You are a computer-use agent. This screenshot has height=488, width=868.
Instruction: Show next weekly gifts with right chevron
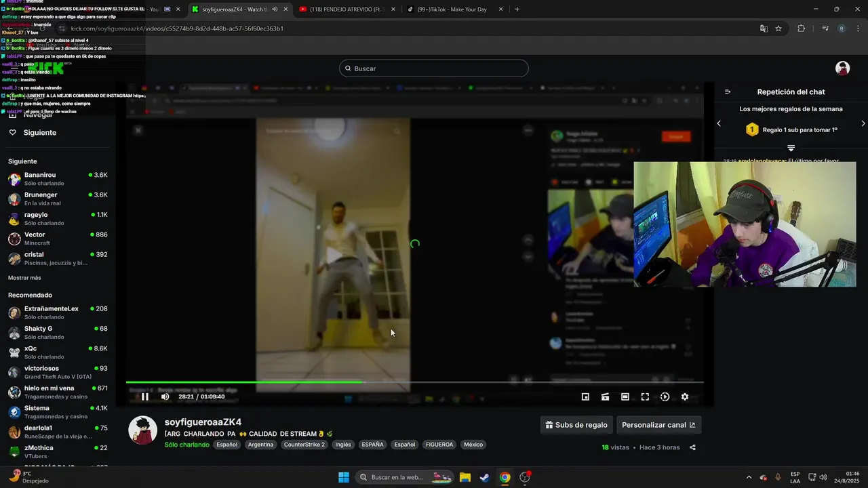tap(863, 123)
